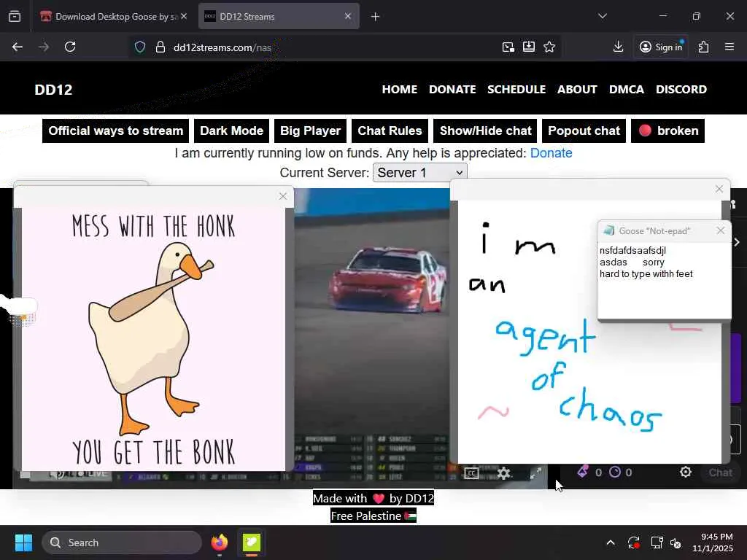Screen dimensions: 747x560
Task: Open the chat settings gear icon
Action: click(x=686, y=472)
